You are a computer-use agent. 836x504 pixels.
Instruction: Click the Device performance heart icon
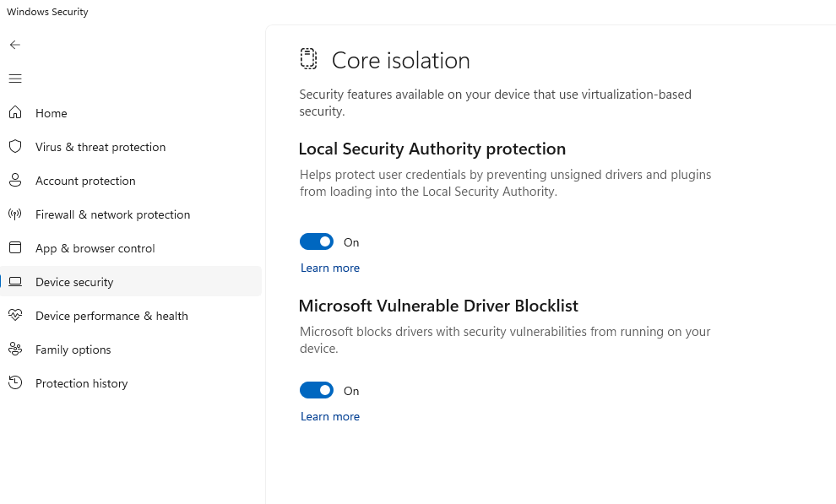coord(15,315)
